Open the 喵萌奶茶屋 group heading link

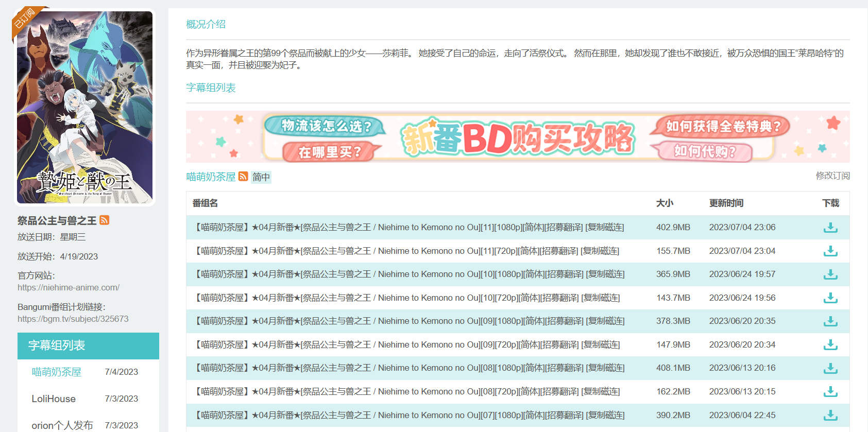[x=211, y=177]
